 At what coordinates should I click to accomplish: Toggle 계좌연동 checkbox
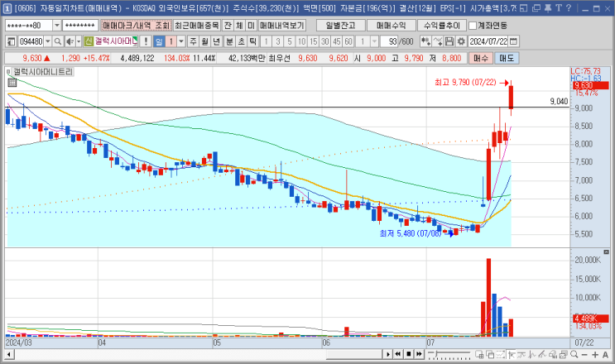[x=473, y=26]
